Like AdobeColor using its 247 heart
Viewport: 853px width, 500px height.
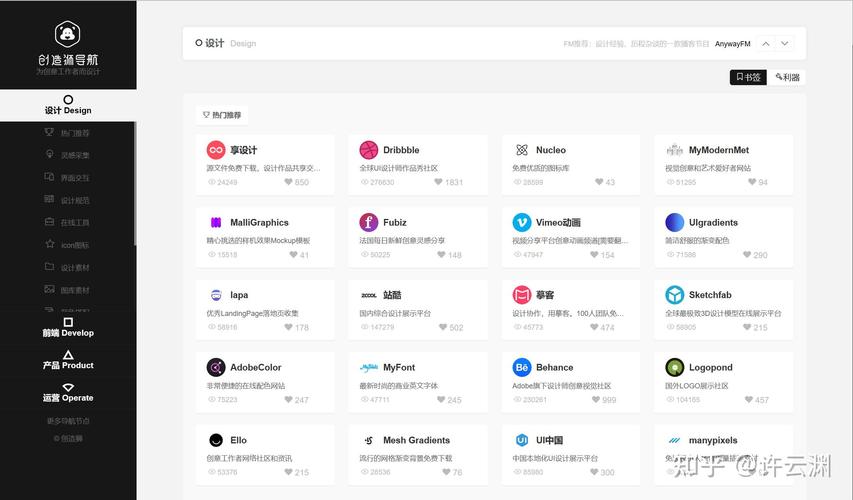point(288,399)
